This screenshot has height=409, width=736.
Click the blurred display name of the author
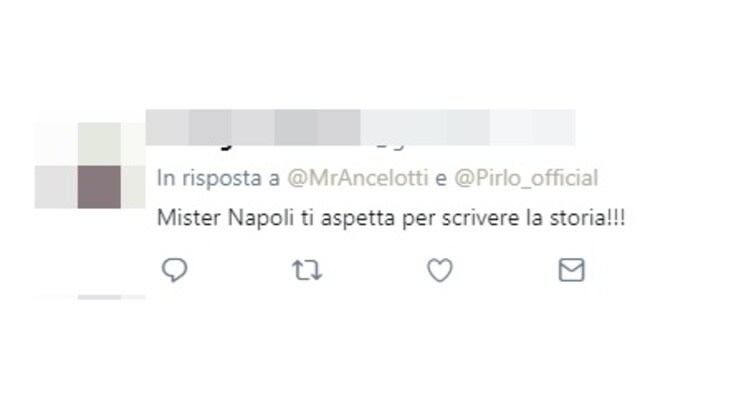coord(360,127)
